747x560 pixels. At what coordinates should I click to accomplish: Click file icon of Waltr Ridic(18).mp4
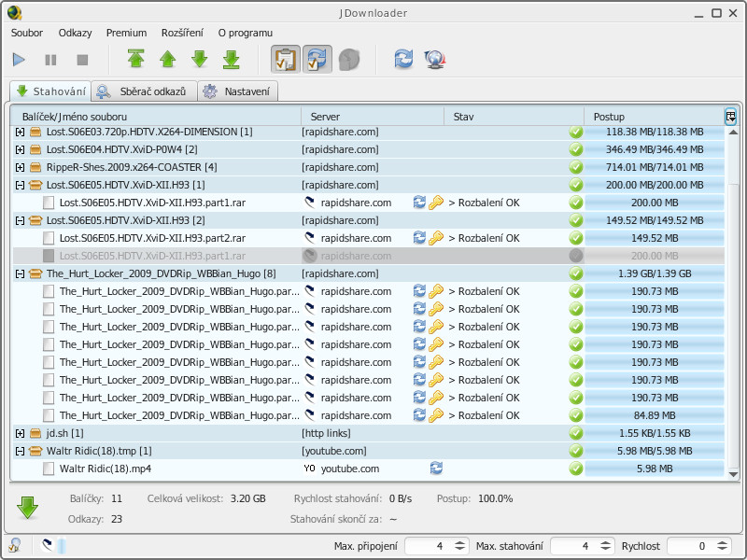point(49,469)
